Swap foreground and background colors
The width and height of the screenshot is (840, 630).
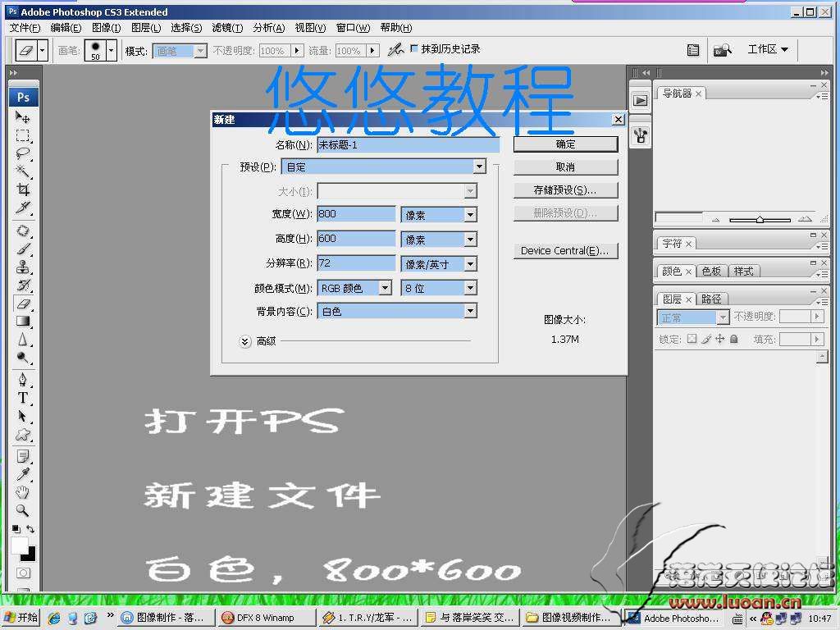[x=30, y=529]
